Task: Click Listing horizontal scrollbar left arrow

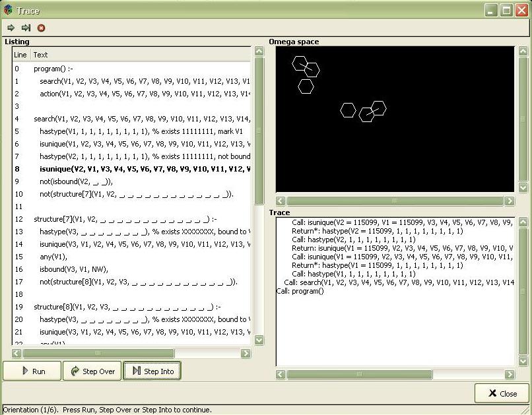Action: click(17, 354)
